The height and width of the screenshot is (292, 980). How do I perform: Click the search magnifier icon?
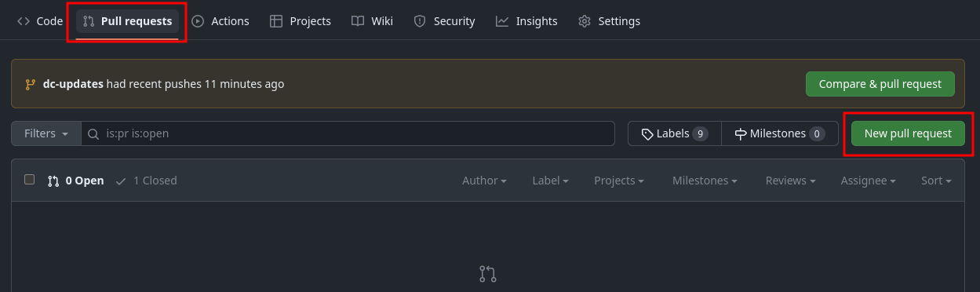[x=93, y=133]
